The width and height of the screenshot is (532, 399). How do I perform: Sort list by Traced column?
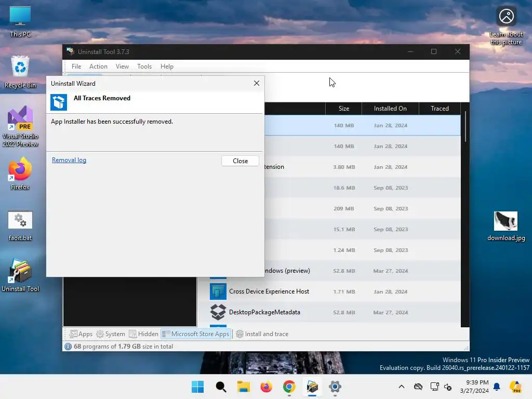(440, 109)
